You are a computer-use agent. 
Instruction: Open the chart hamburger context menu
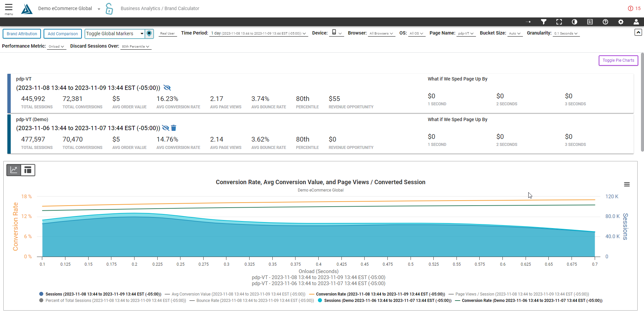pos(627,184)
